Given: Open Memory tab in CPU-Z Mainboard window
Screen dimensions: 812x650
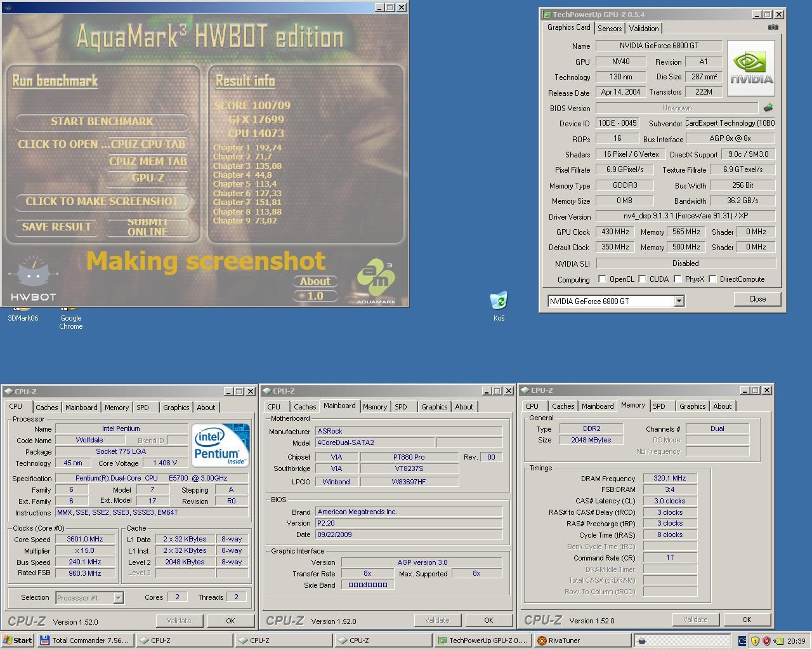Looking at the screenshot, I should tap(375, 407).
